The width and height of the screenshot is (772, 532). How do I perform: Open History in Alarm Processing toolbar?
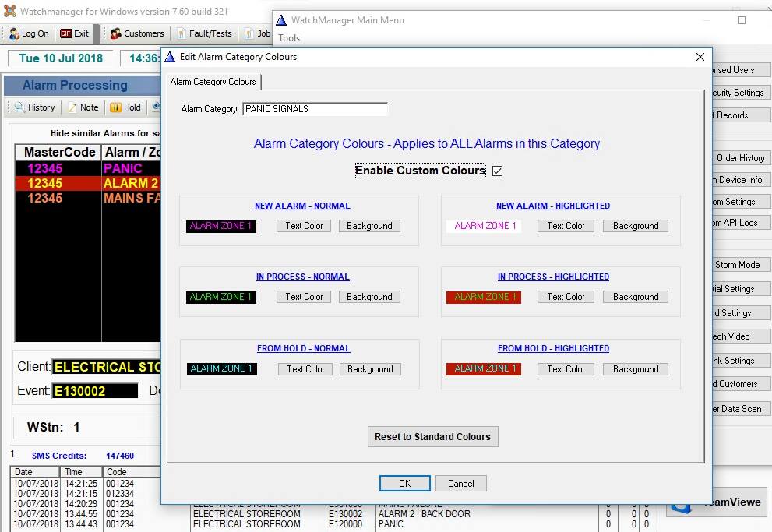34,107
